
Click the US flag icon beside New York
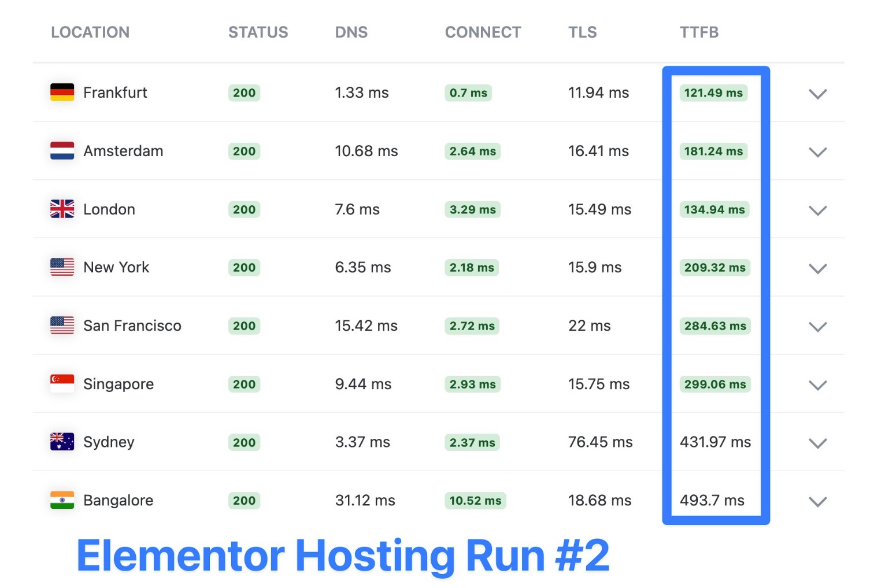[62, 267]
